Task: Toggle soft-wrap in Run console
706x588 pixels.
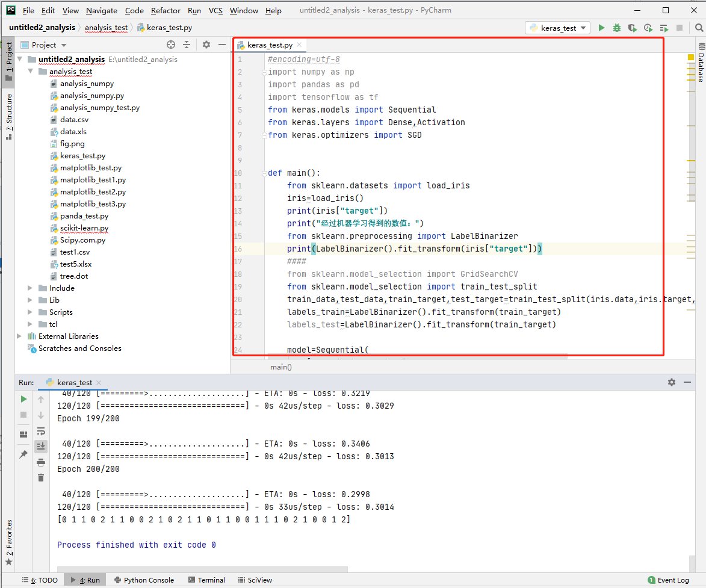Action: point(41,432)
